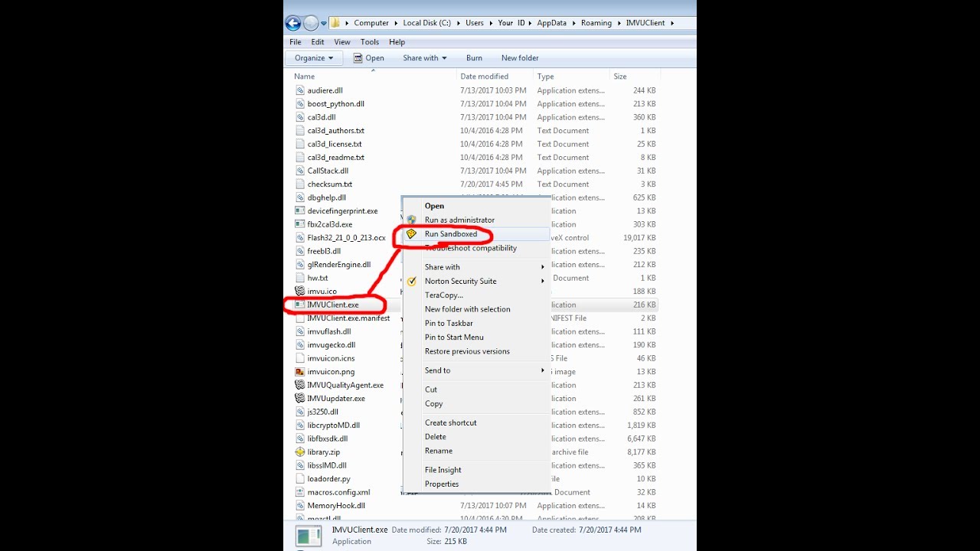The image size is (980, 551).
Task: Click the cal3d_authors.txt text file icon
Action: pos(300,131)
